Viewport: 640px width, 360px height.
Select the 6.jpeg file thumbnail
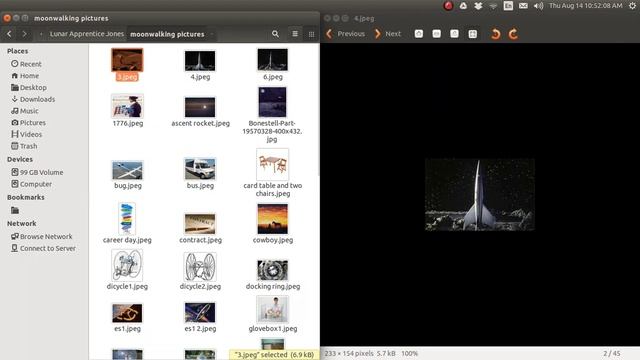pyautogui.click(x=273, y=60)
